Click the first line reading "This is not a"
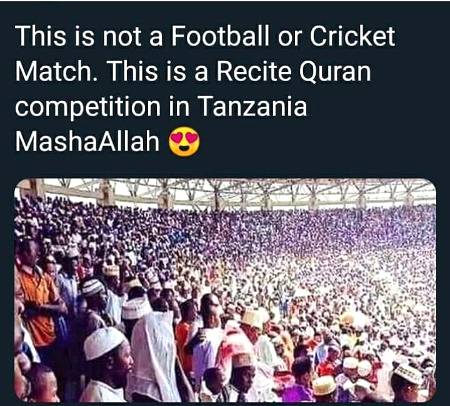 point(89,36)
